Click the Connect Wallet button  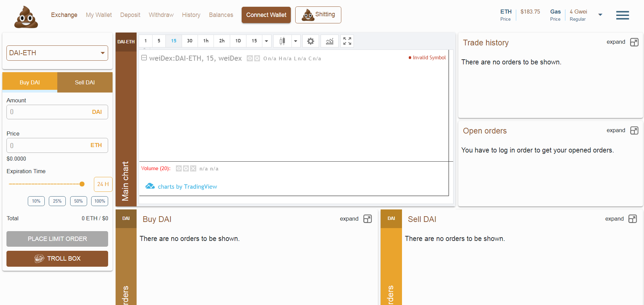pos(266,15)
